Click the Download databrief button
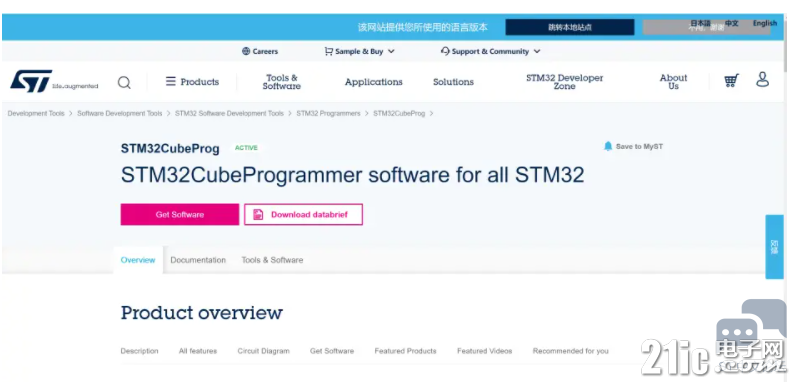Viewport: 795px width, 382px height. 303,215
